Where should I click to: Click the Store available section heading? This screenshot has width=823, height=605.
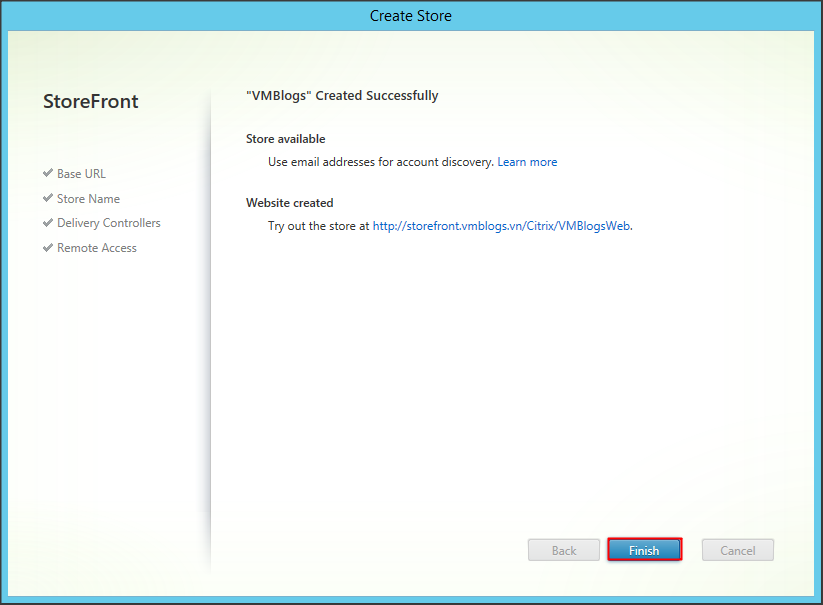286,139
